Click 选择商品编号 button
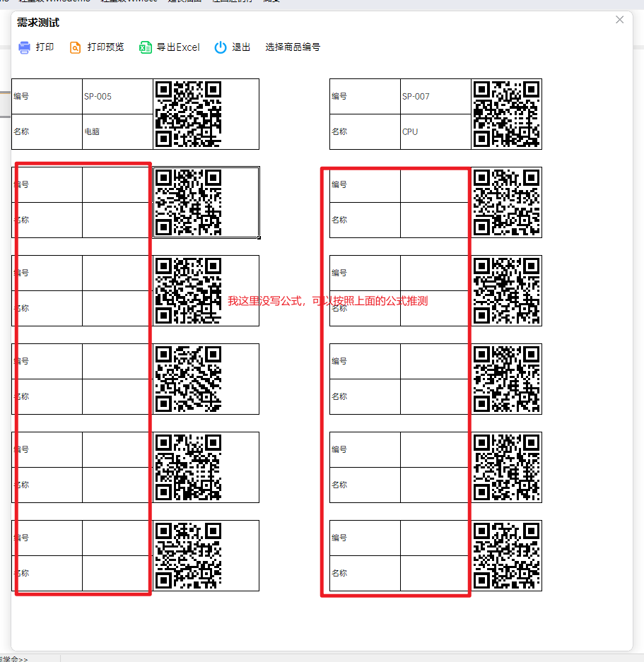 pyautogui.click(x=293, y=47)
